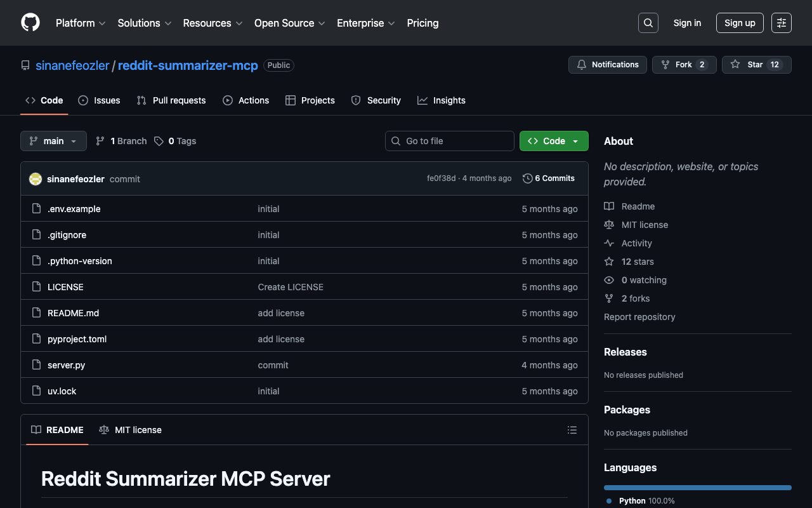The width and height of the screenshot is (812, 508).
Task: Toggle Notifications for this repository
Action: [608, 65]
